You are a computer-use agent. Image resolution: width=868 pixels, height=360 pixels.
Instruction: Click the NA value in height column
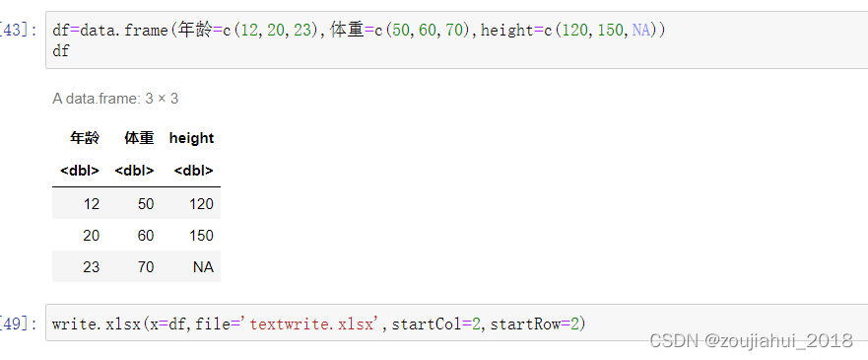pyautogui.click(x=203, y=267)
